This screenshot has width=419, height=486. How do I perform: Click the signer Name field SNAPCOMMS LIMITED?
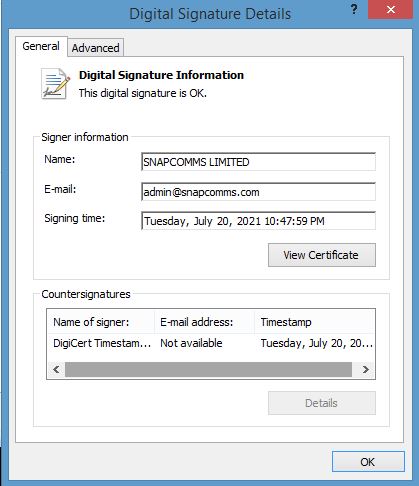(258, 162)
